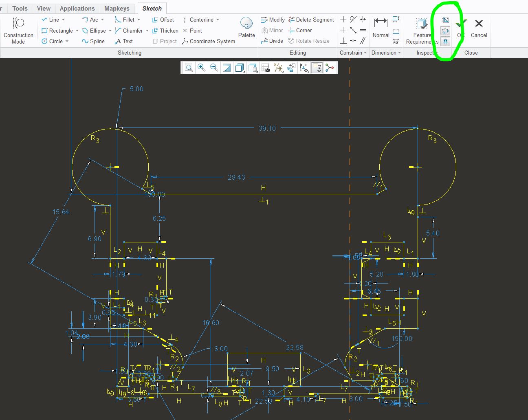The image size is (528, 420).
Task: Apply the Parallel constraint
Action: 363,41
